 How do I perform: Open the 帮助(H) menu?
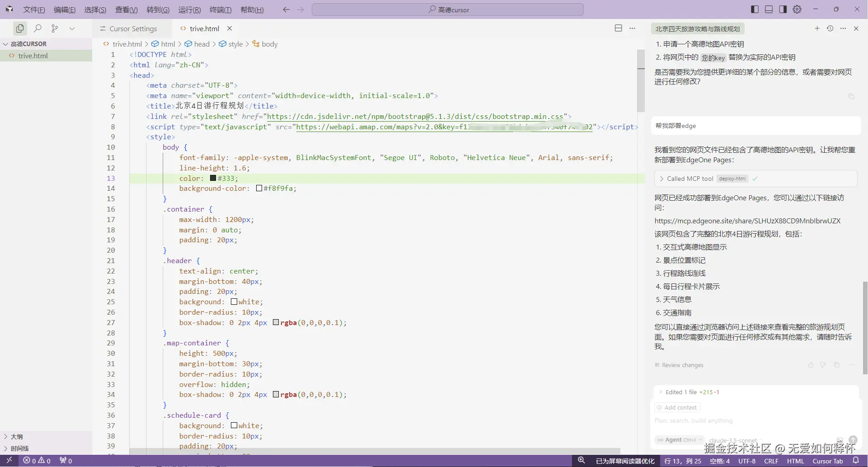pyautogui.click(x=252, y=9)
